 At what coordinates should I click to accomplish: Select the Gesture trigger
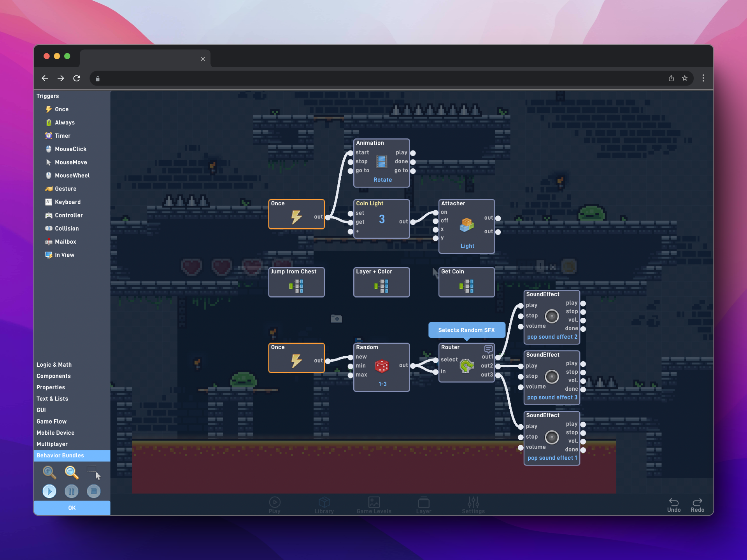pyautogui.click(x=61, y=189)
